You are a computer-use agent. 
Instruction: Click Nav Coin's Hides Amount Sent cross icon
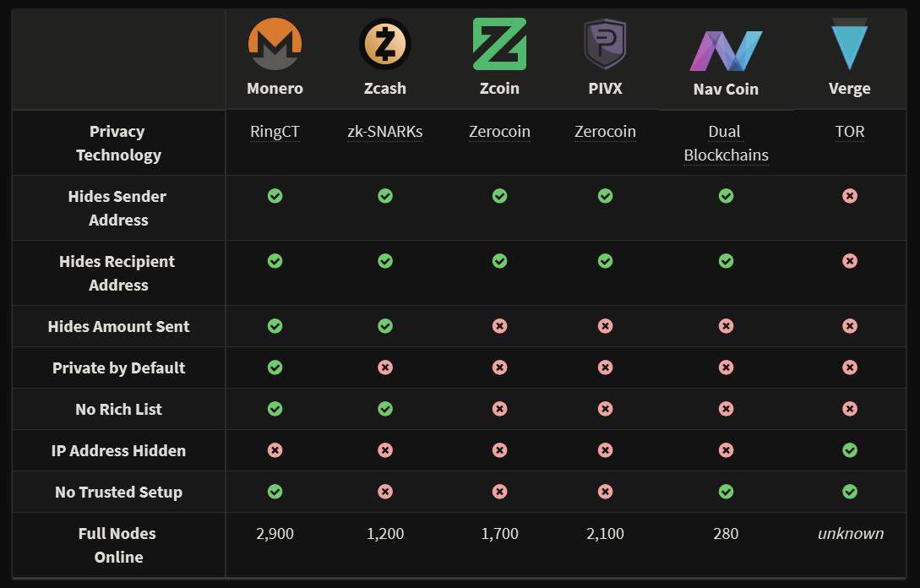click(726, 326)
